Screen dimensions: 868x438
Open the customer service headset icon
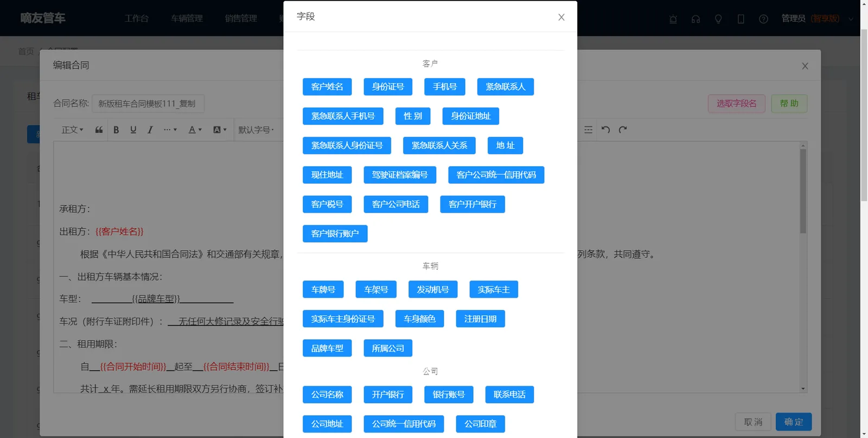coord(695,19)
